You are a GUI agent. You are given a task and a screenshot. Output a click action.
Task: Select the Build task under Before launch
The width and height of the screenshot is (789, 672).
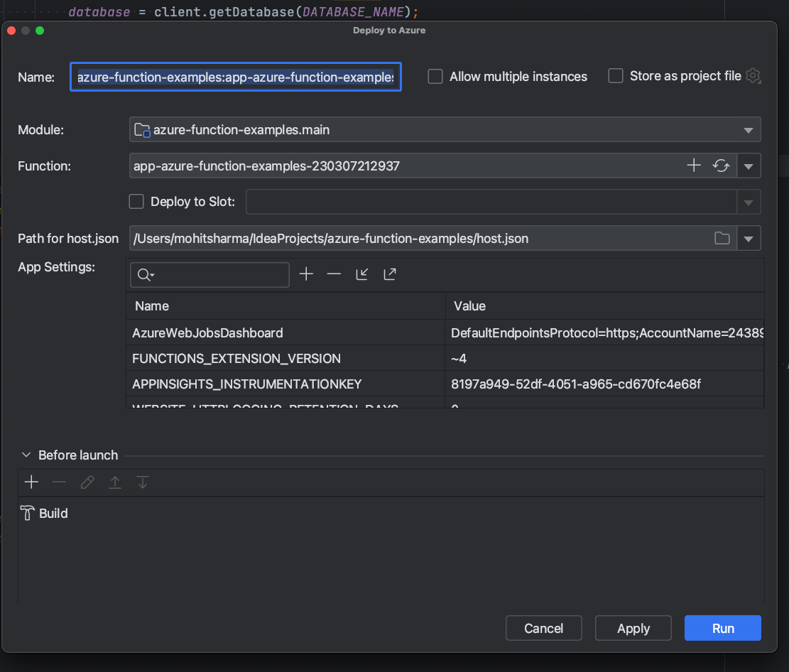click(53, 513)
